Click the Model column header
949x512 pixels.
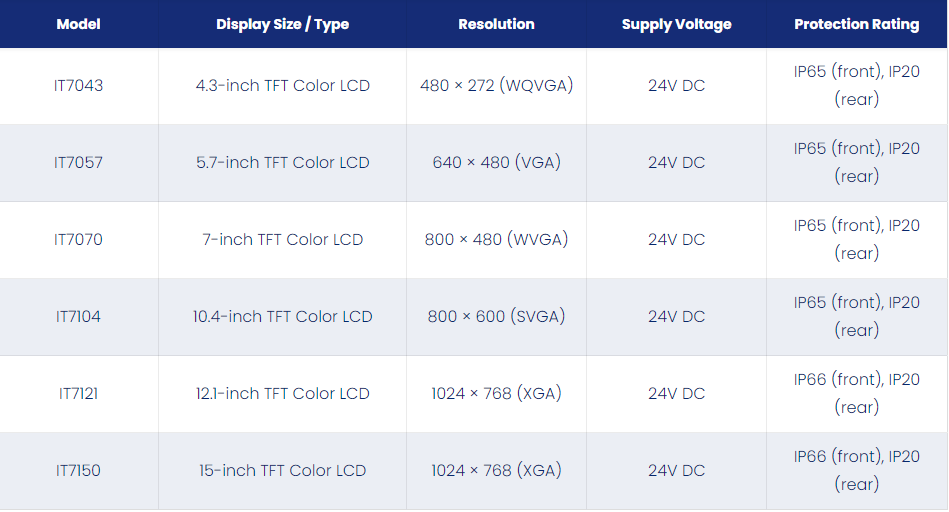[79, 24]
